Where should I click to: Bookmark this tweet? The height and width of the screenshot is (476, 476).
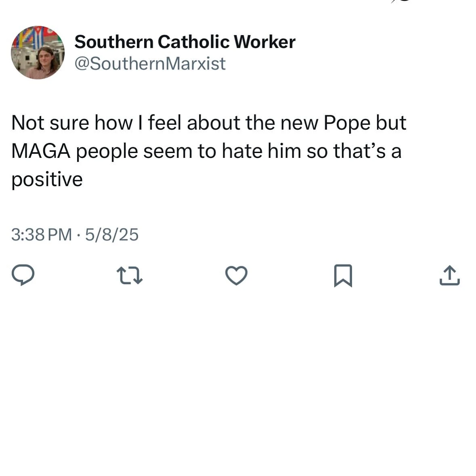point(343,275)
